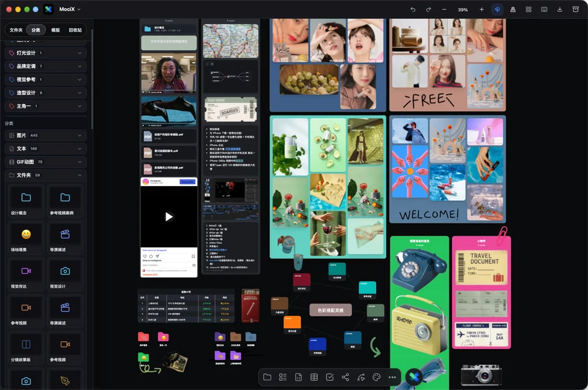Play the Instagram video embed
588x390 pixels.
coord(169,217)
